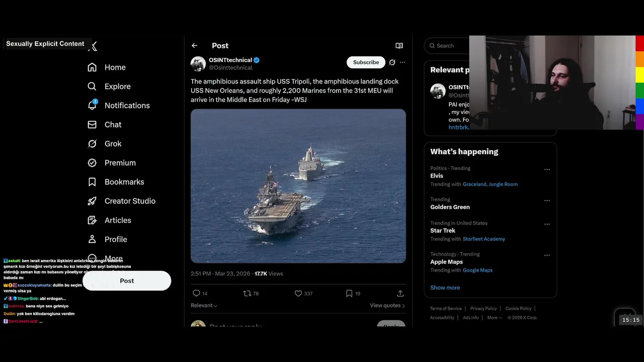Go back with the arrow icon
The width and height of the screenshot is (644, 362).
pyautogui.click(x=195, y=46)
